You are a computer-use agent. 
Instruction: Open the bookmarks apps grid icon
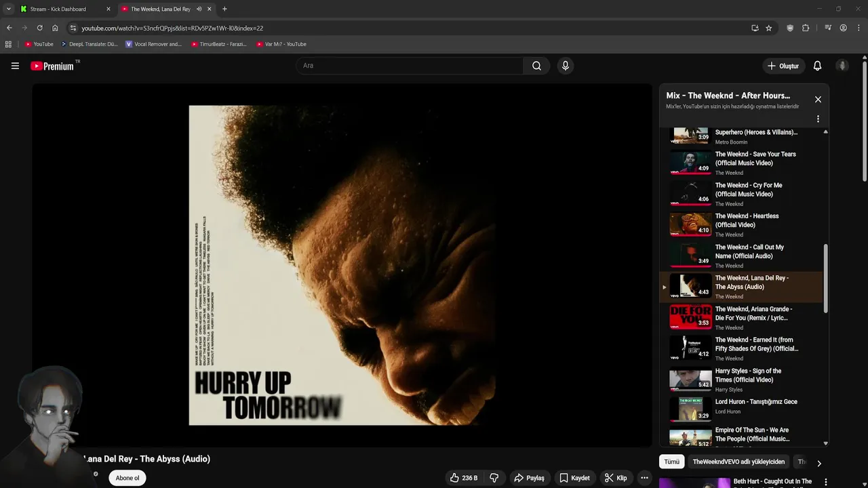8,44
